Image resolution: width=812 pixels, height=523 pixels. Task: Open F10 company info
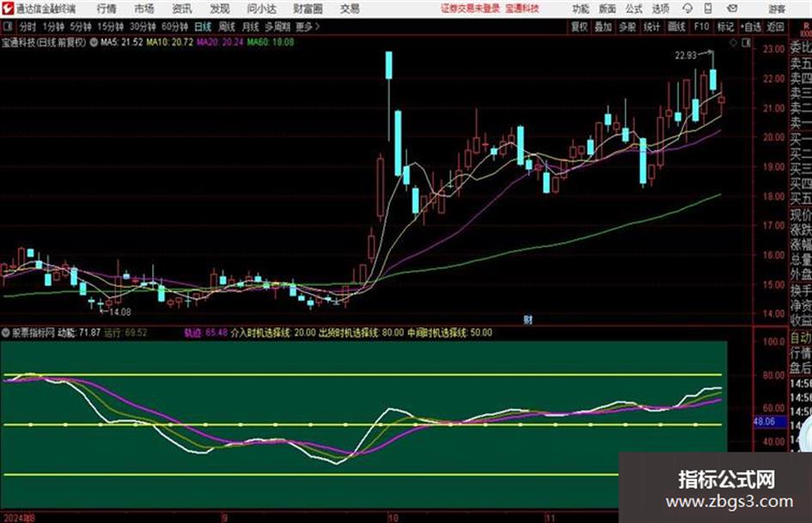click(x=701, y=27)
